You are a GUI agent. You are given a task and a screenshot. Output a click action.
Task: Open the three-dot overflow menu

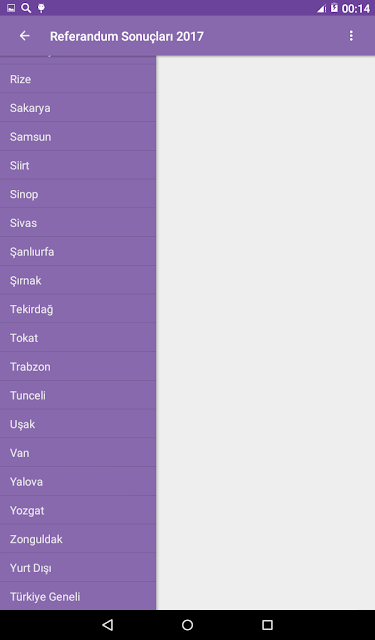tap(351, 36)
